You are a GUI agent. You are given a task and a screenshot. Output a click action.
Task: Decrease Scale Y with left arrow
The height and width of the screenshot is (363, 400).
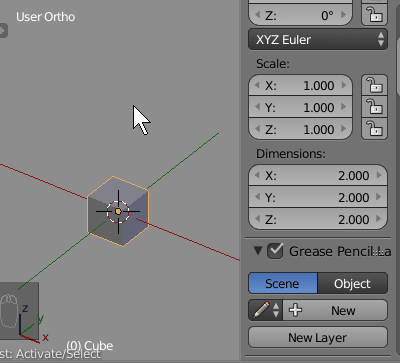pyautogui.click(x=257, y=107)
